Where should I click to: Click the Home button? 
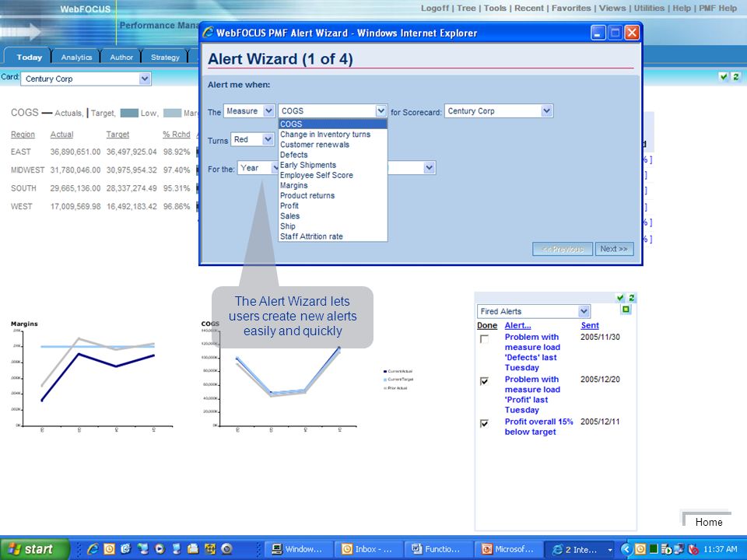(x=708, y=522)
